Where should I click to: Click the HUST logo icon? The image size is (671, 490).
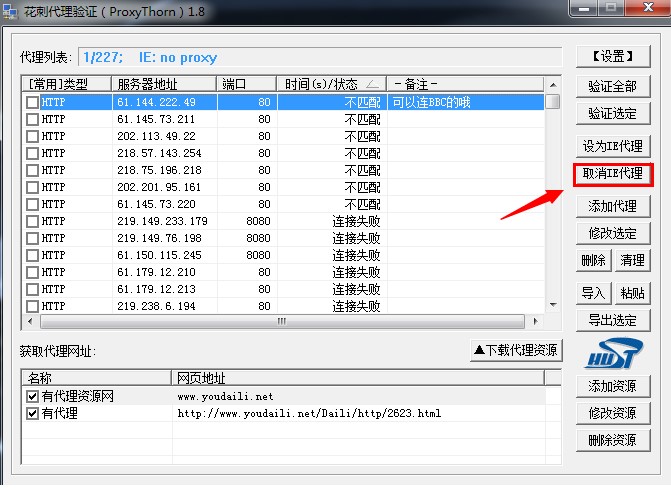pyautogui.click(x=613, y=353)
